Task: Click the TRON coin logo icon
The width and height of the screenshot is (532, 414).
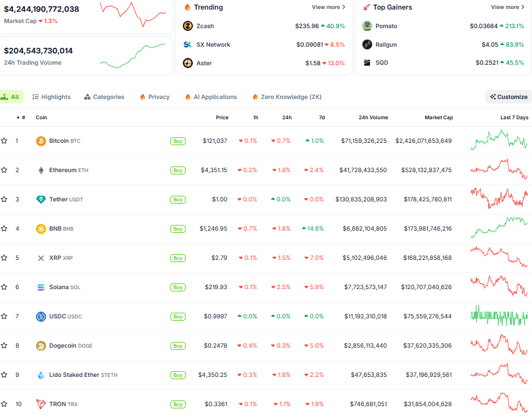Action: pos(40,404)
